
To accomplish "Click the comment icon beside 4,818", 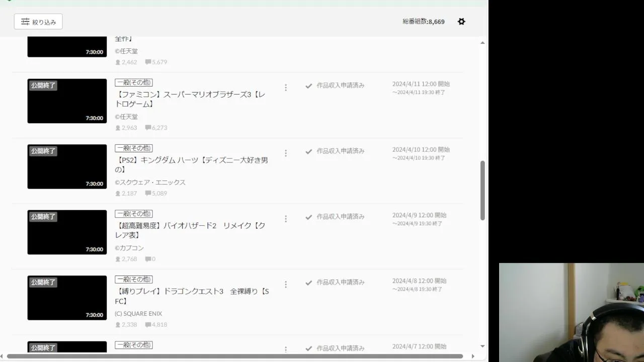I will point(148,325).
